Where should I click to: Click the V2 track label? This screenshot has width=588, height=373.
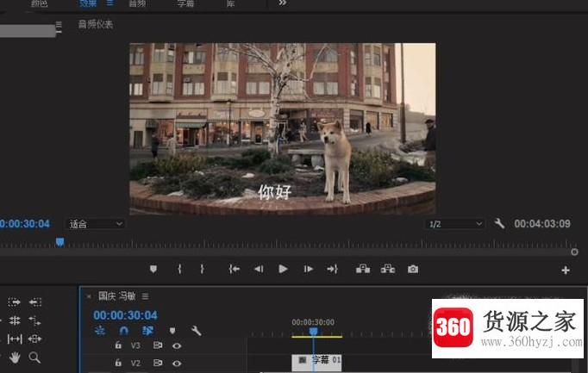point(135,363)
